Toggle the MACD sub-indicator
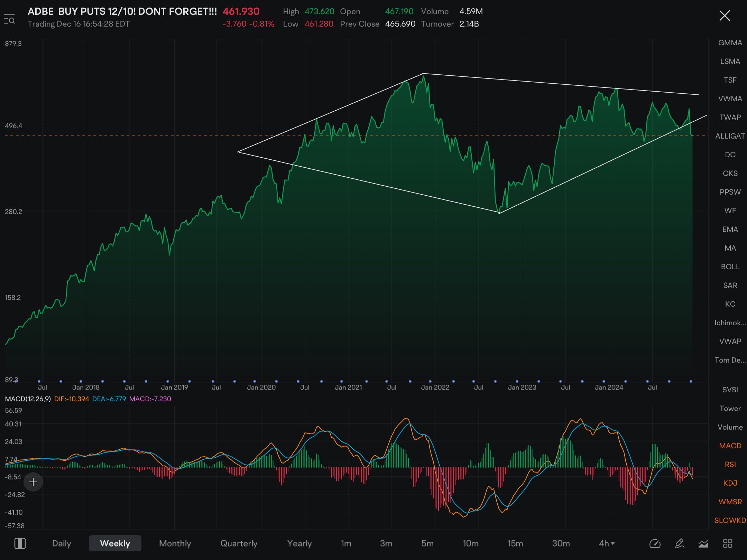Image resolution: width=747 pixels, height=560 pixels. (730, 446)
